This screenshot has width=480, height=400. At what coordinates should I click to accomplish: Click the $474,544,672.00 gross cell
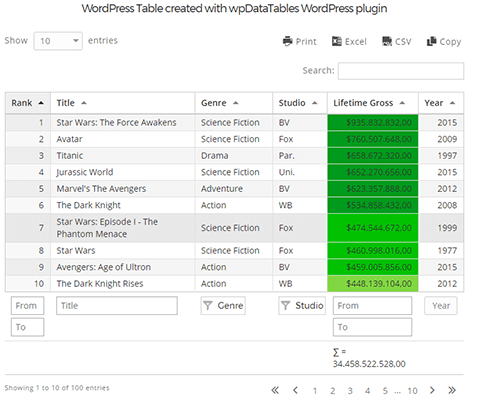pyautogui.click(x=373, y=228)
